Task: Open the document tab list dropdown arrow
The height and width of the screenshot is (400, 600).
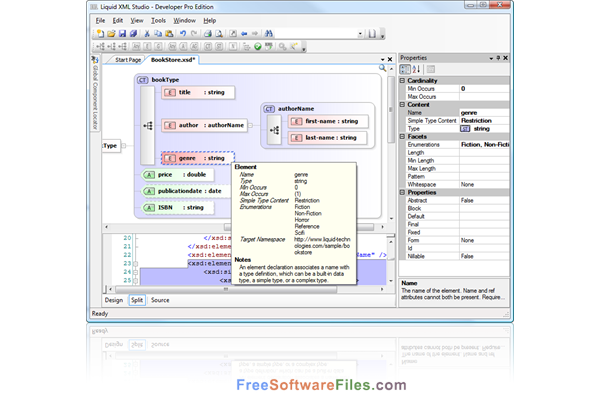Action: pos(383,60)
